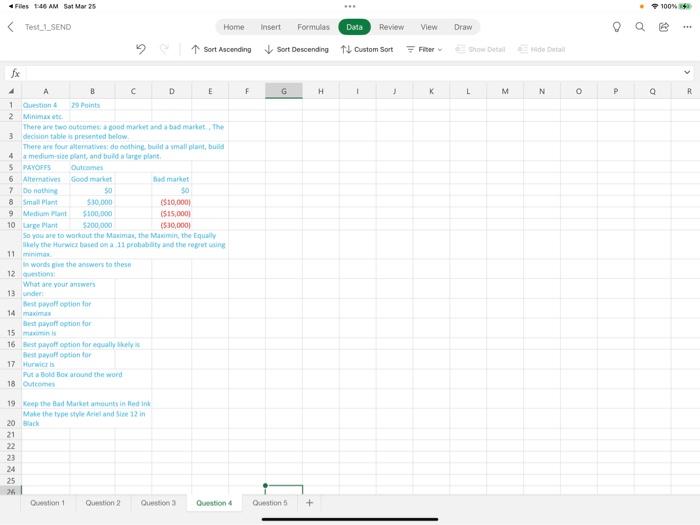Tap inside the formula bar input
This screenshot has width=700, height=525.
[x=353, y=73]
